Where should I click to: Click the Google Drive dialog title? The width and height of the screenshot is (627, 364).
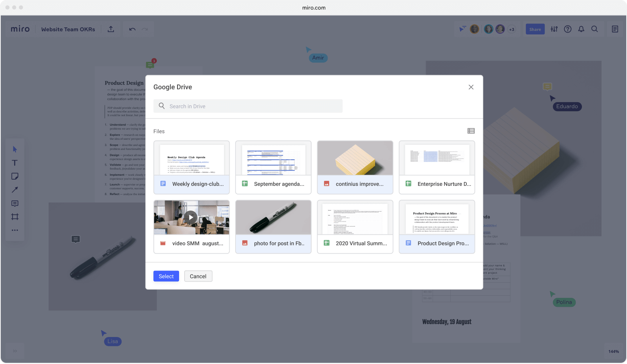point(173,87)
